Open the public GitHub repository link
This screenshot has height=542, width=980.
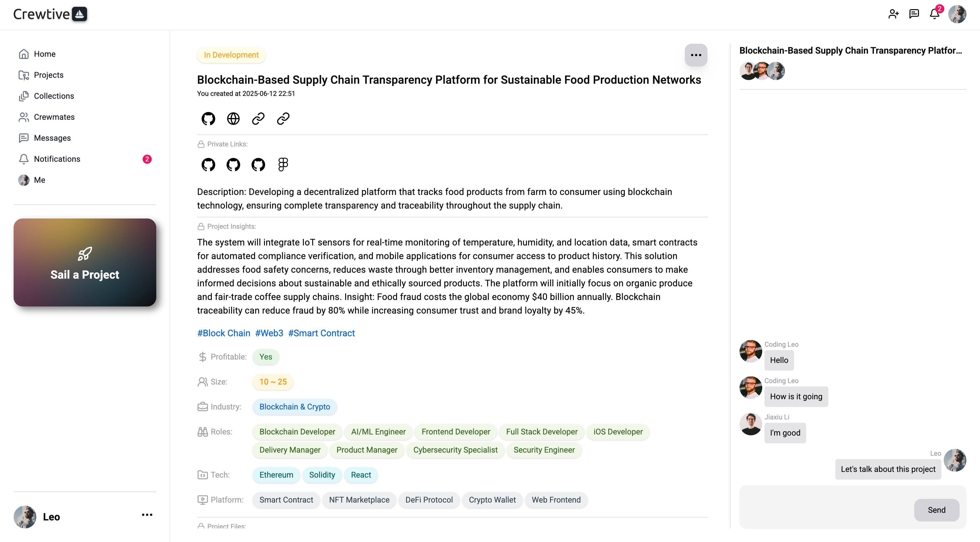pyautogui.click(x=208, y=119)
